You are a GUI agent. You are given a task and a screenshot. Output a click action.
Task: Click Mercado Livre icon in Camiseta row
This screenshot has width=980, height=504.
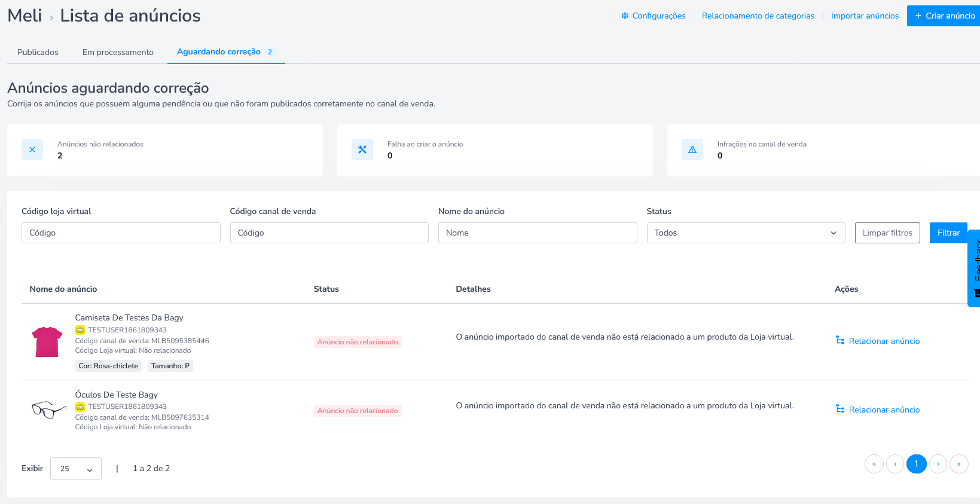[x=80, y=330]
